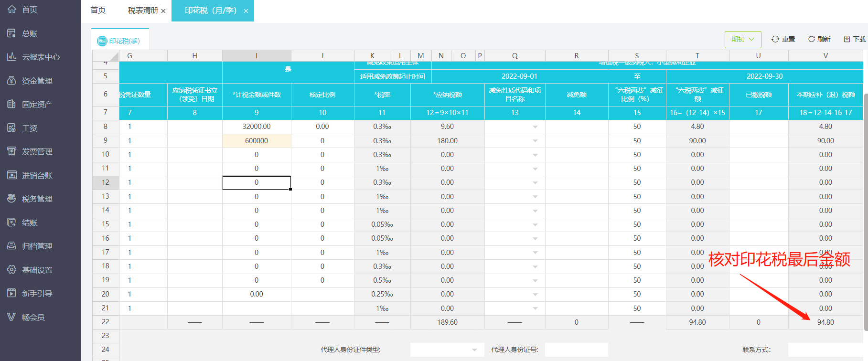Expand the 期初 dropdown

(742, 39)
